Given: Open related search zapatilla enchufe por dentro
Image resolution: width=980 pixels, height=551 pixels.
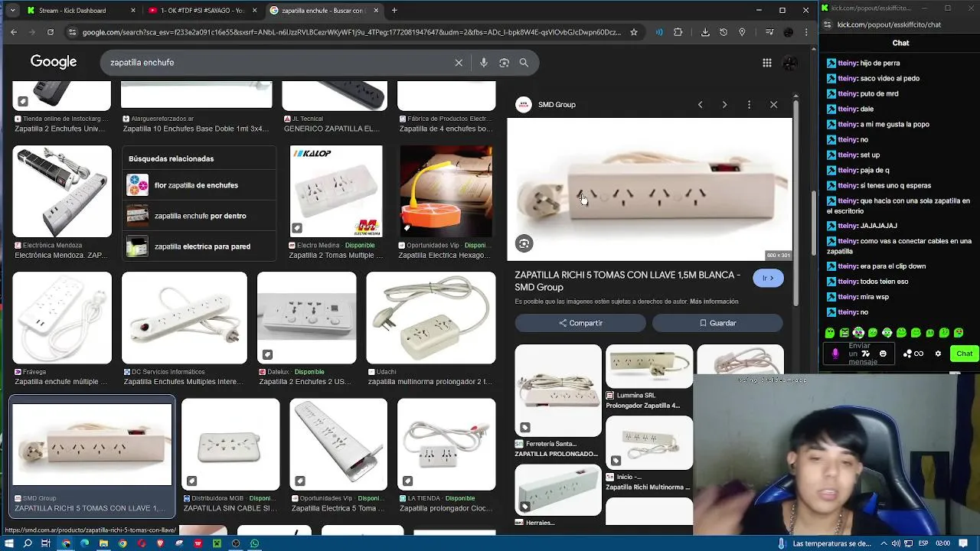Looking at the screenshot, I should tap(198, 216).
